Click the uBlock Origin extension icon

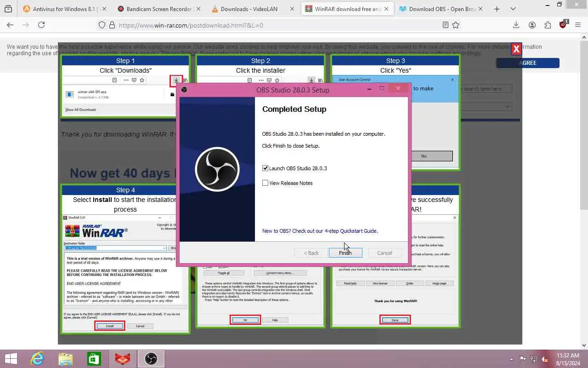(x=564, y=24)
